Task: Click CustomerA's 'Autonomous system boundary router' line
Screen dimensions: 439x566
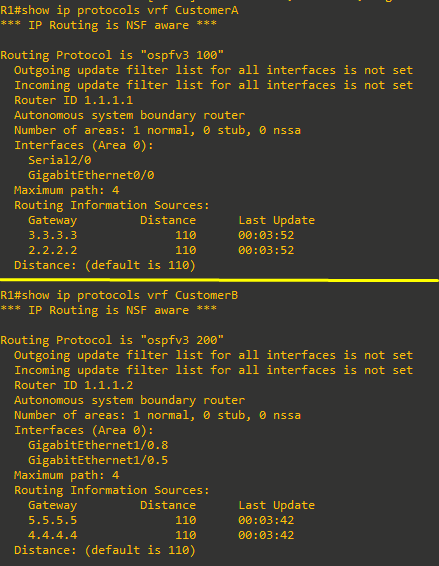Action: point(130,116)
